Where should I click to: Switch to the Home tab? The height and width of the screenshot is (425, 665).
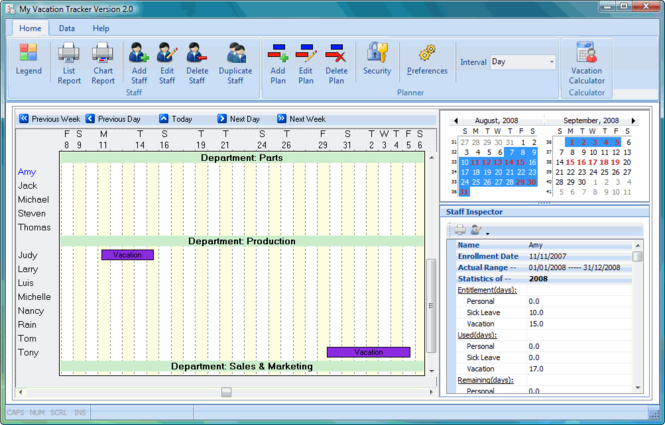[x=30, y=28]
